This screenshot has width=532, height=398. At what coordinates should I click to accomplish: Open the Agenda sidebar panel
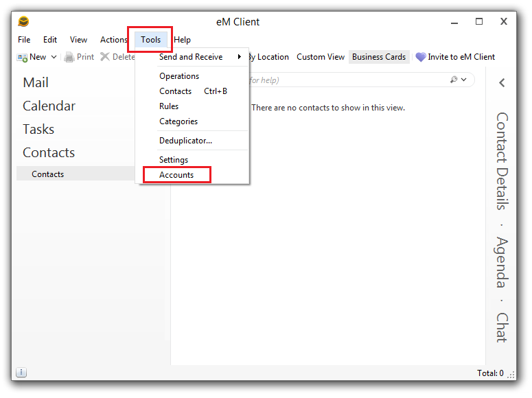pyautogui.click(x=502, y=262)
